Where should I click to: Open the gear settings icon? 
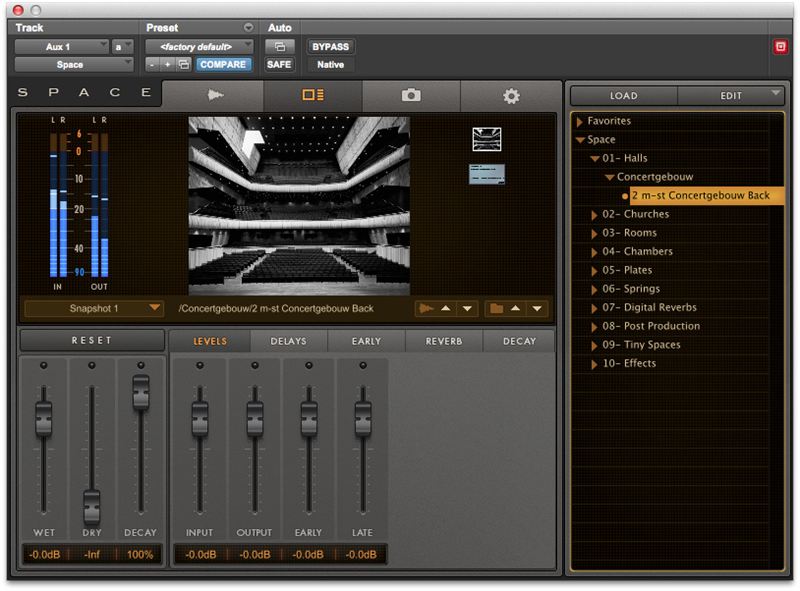pos(511,96)
